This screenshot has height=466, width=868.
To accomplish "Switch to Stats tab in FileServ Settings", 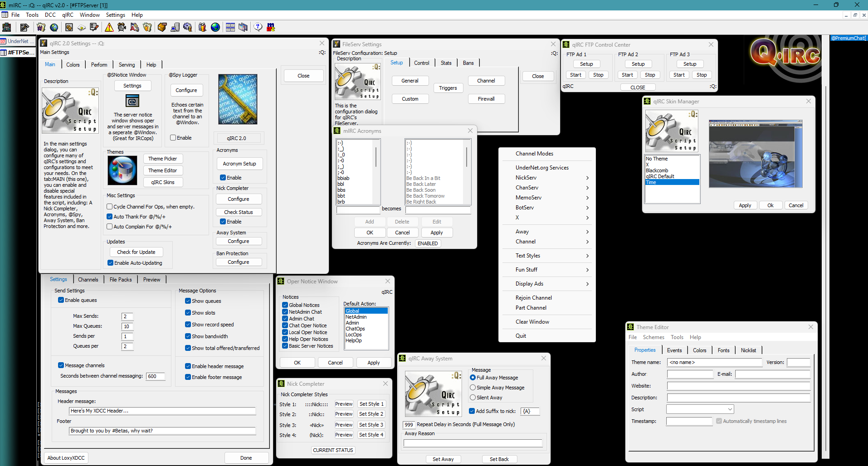I will [x=446, y=63].
